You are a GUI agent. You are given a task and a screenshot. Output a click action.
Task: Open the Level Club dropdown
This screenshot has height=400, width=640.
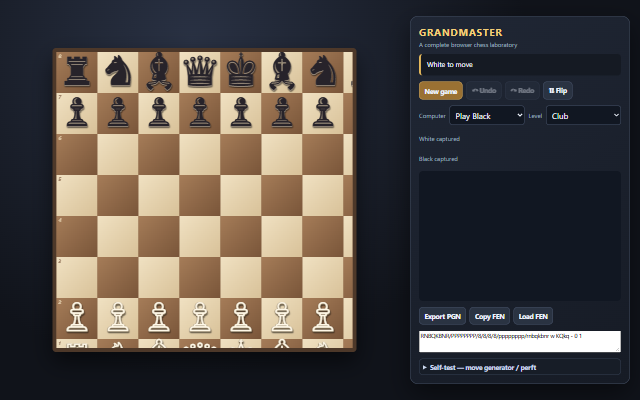pos(583,116)
